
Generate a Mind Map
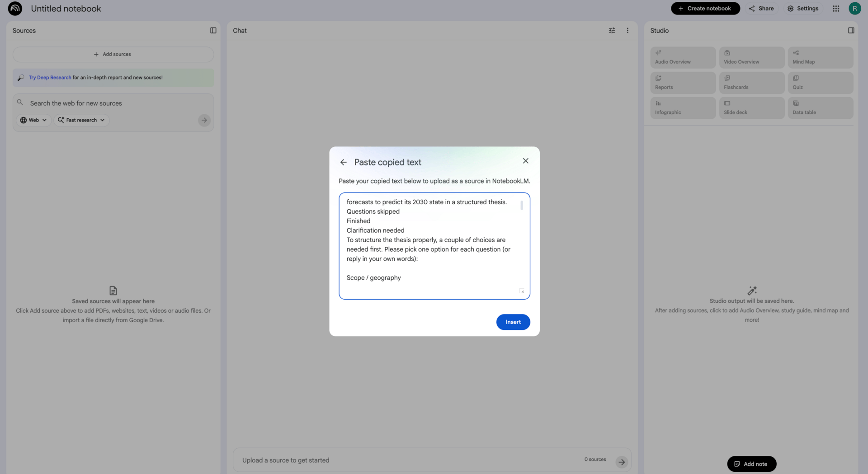point(820,57)
